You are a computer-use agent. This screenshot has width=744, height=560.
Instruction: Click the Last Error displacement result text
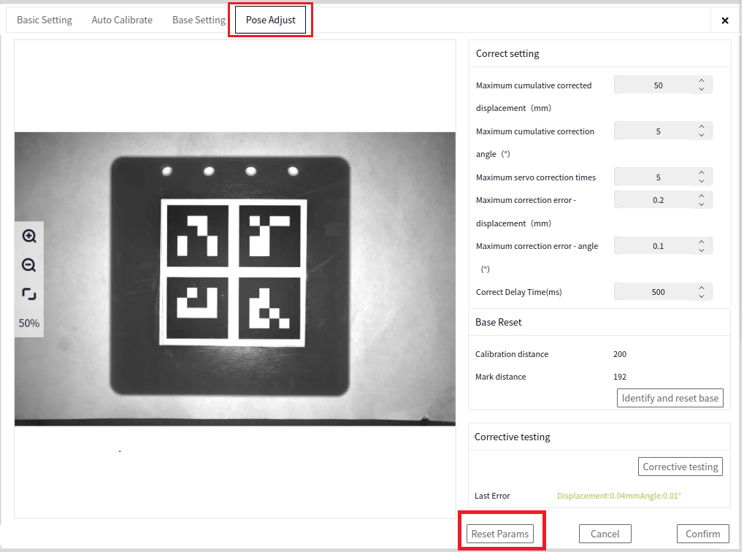coord(618,496)
